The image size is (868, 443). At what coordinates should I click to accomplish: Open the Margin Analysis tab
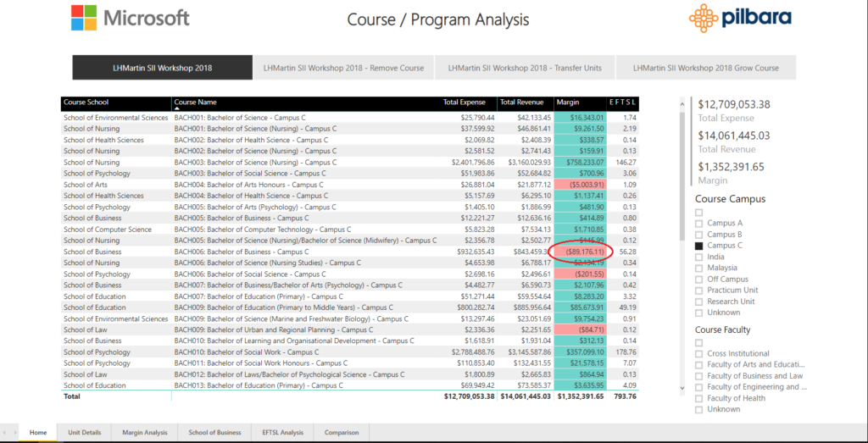pyautogui.click(x=144, y=433)
